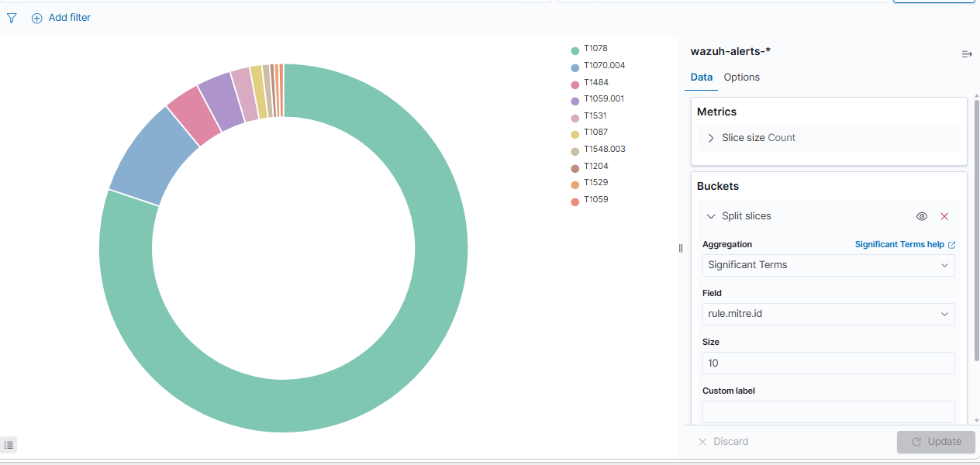Open Significant Terms help link
980x465 pixels.
click(x=899, y=244)
